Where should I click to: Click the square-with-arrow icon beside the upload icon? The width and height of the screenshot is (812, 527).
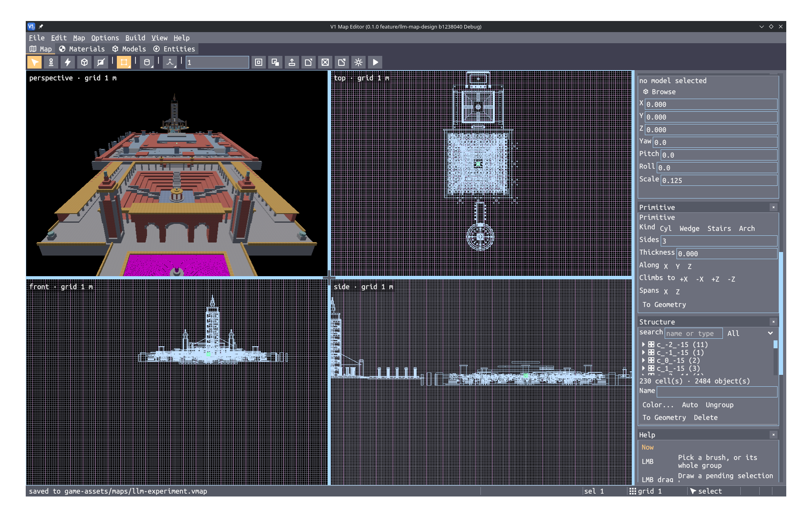tap(309, 62)
